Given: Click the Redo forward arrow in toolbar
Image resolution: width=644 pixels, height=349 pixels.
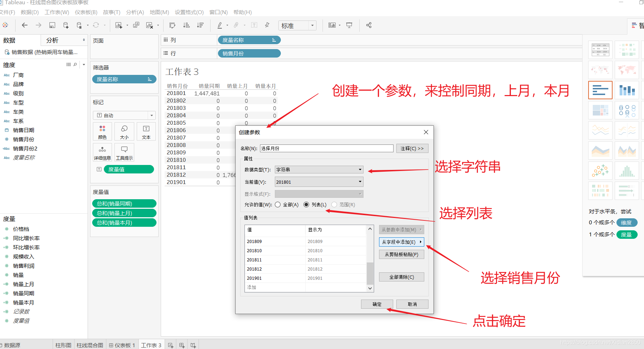Looking at the screenshot, I should (38, 25).
